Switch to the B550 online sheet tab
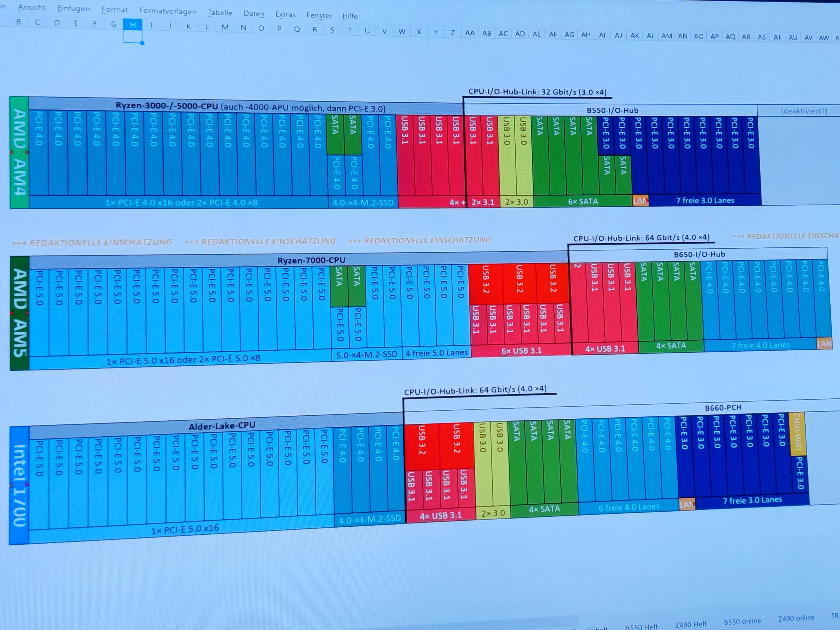Image resolution: width=840 pixels, height=630 pixels. (742, 621)
